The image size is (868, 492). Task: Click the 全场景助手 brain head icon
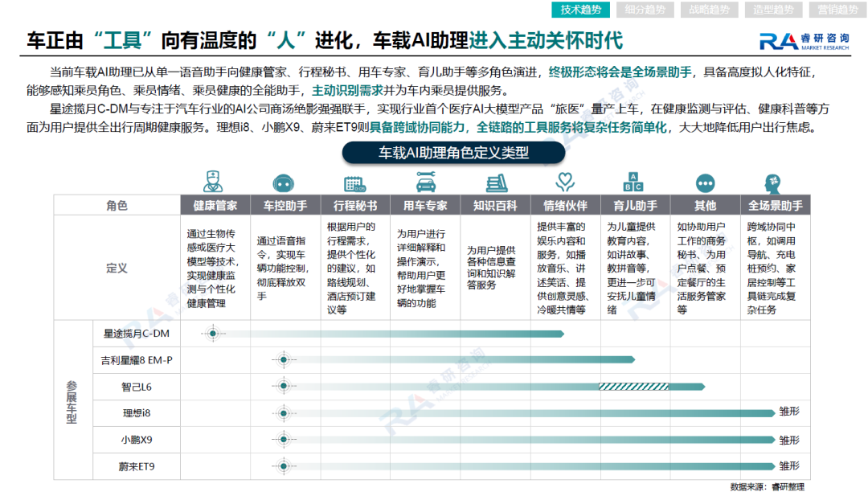[773, 182]
